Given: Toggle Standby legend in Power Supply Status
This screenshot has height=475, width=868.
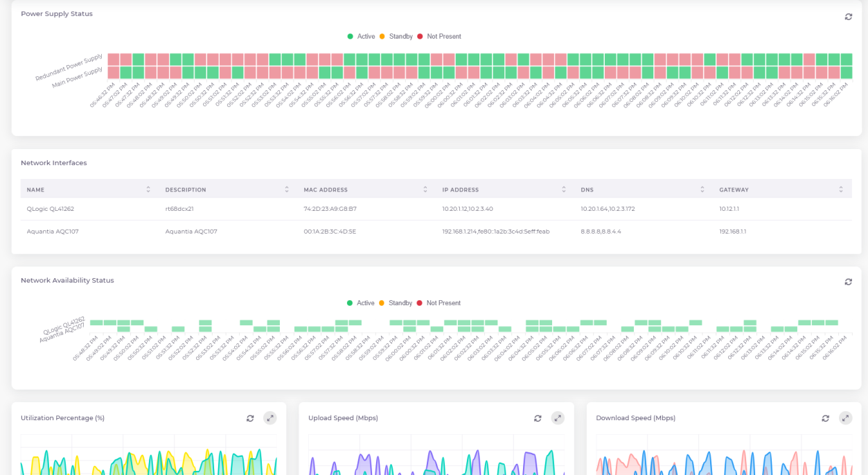Looking at the screenshot, I should click(x=400, y=37).
